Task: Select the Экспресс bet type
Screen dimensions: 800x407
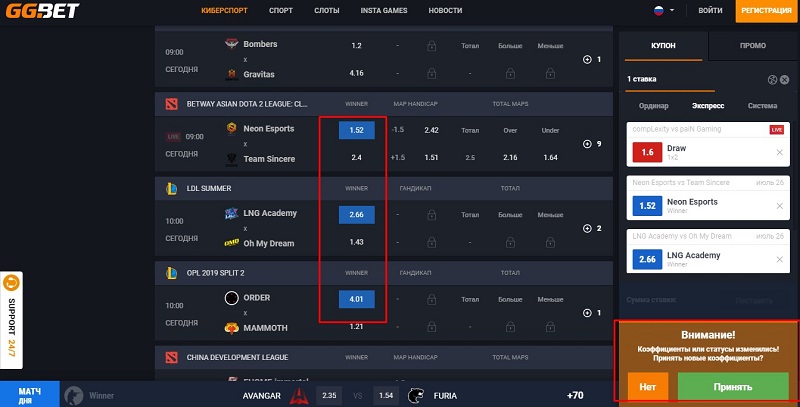Action: click(x=708, y=105)
